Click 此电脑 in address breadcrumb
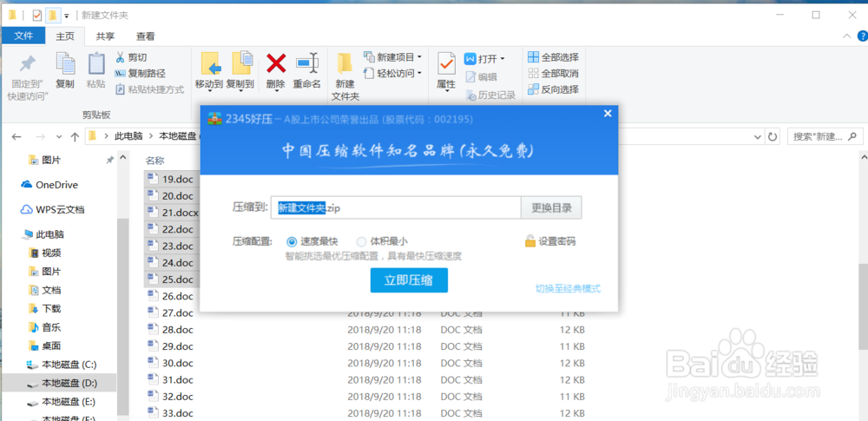The height and width of the screenshot is (421, 868). (128, 135)
